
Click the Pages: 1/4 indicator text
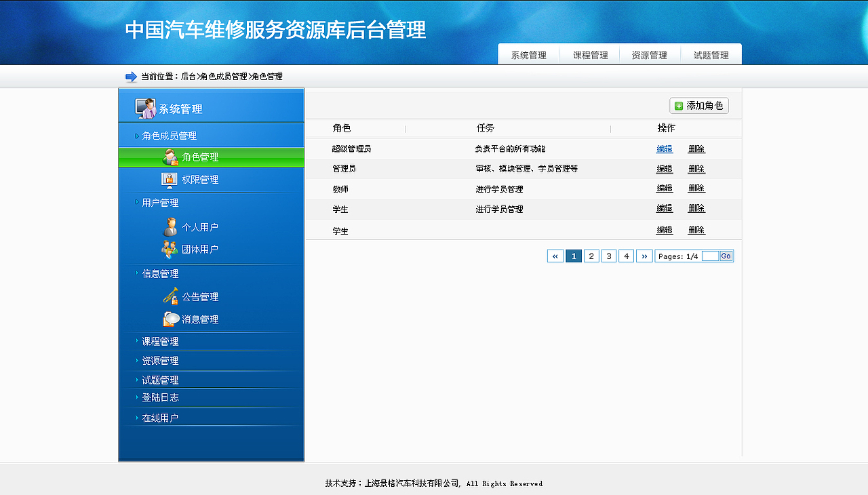tap(678, 256)
